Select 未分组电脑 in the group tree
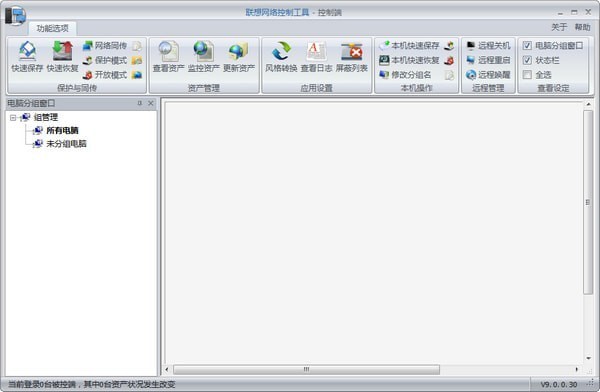 [x=66, y=144]
